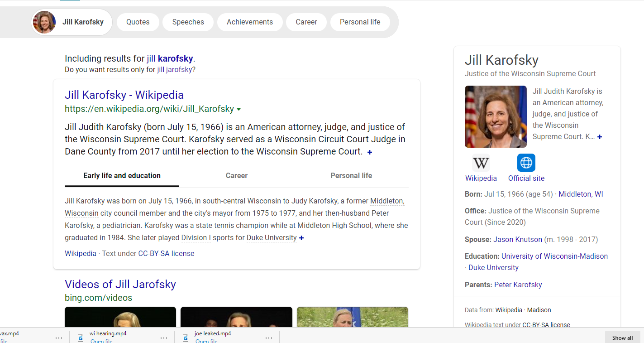Expand more text with plus after Duke University
Screen dimensions: 644x343
301,238
